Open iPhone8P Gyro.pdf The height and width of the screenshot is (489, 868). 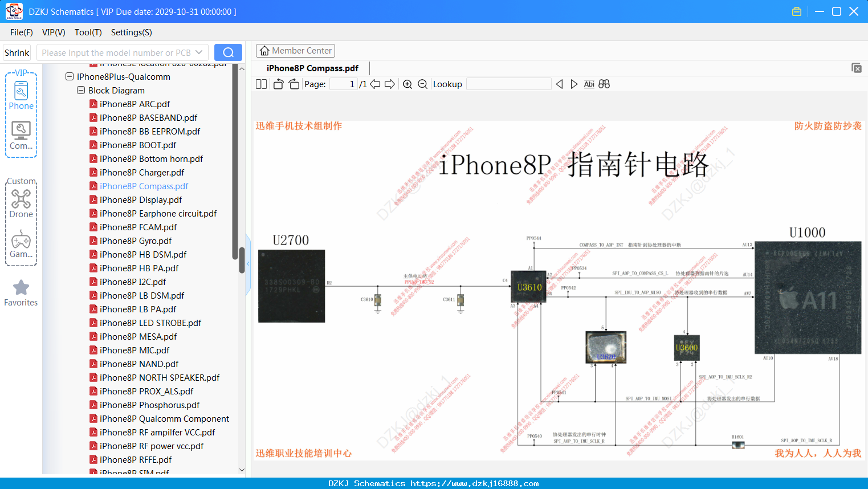point(136,241)
